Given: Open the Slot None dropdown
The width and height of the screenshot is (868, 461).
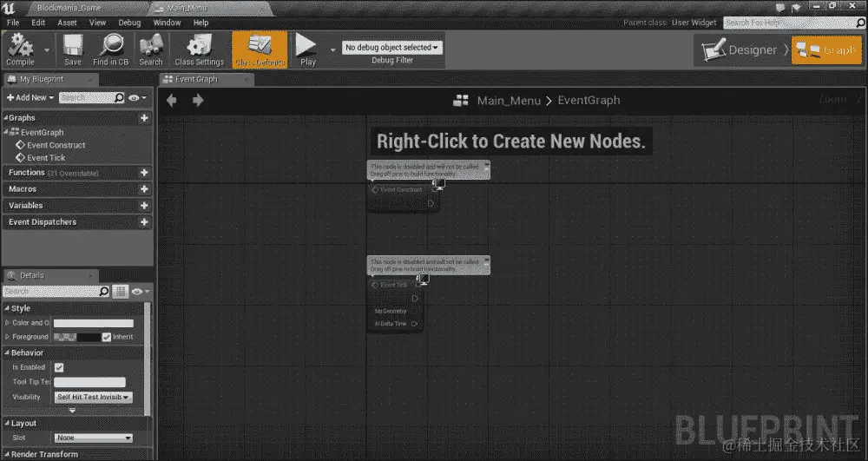Looking at the screenshot, I should pos(93,438).
